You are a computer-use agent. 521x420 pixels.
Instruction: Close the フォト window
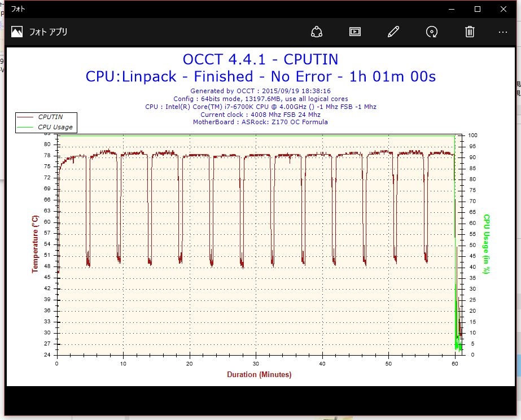pos(504,9)
